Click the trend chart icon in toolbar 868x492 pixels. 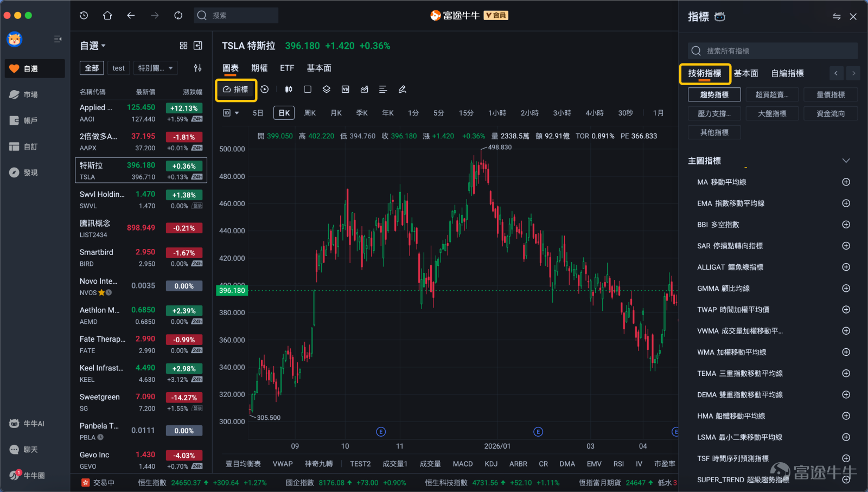(x=365, y=90)
